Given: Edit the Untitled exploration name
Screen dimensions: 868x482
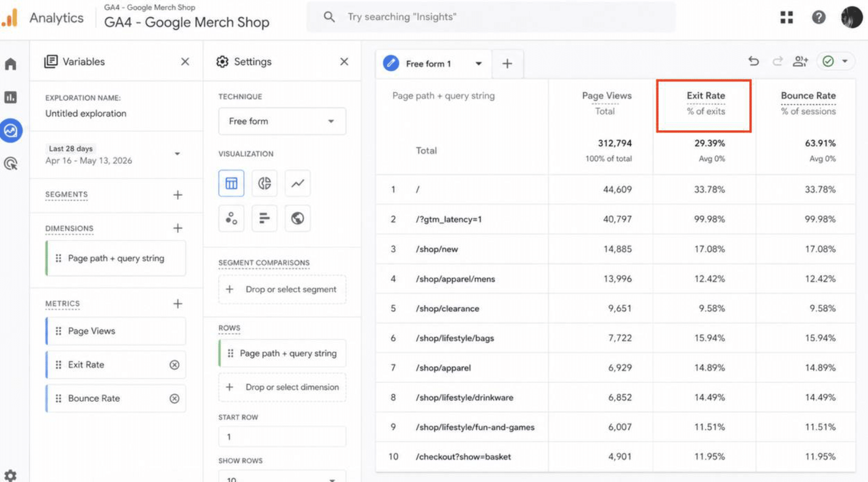Looking at the screenshot, I should 86,114.
